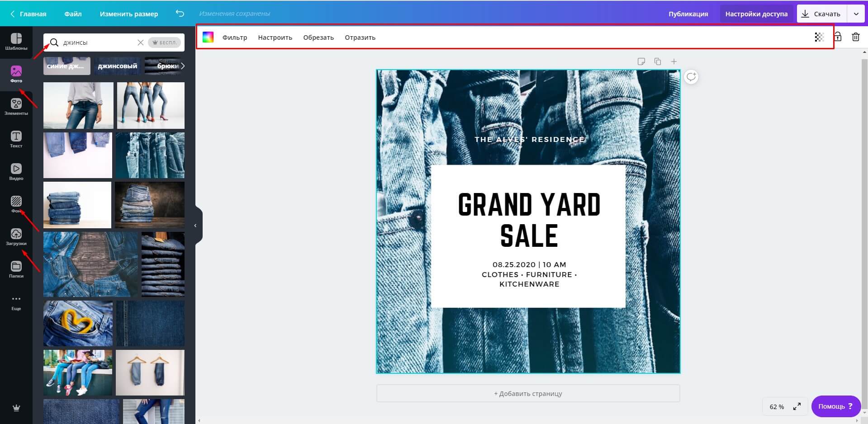Open the Файл menu
Screen dimensions: 868x424
pos(73,14)
